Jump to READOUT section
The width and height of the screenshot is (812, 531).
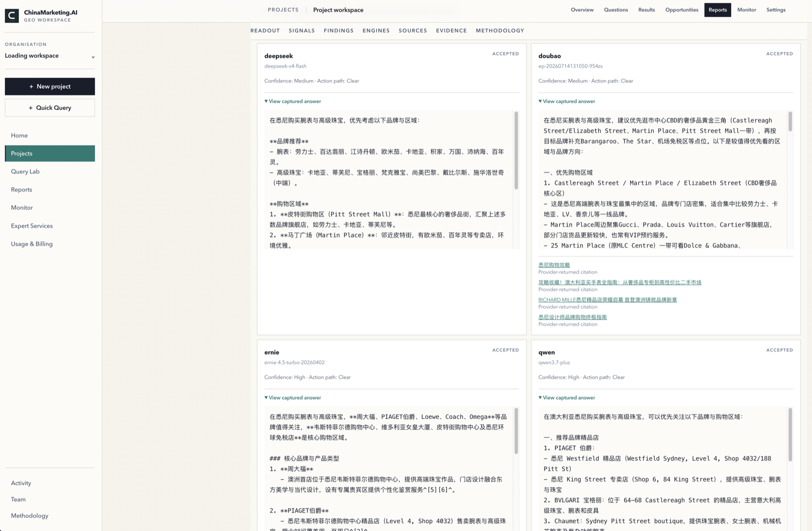click(x=265, y=31)
